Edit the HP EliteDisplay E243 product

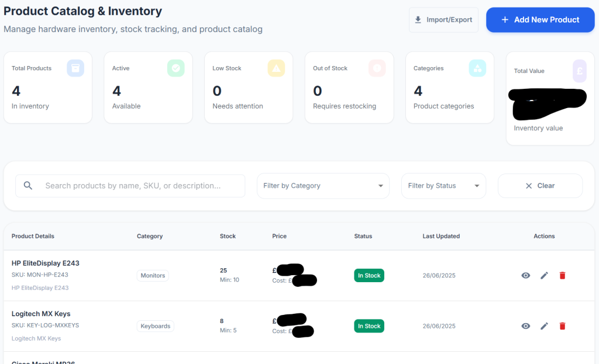(545, 275)
